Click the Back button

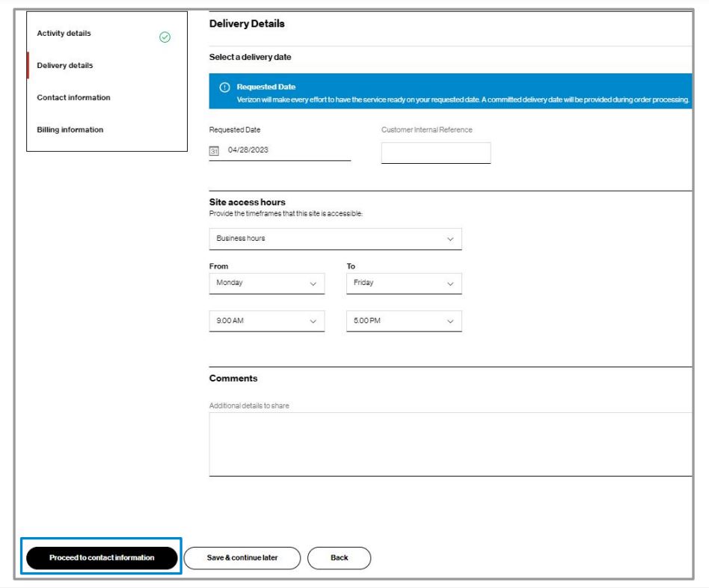coord(339,557)
